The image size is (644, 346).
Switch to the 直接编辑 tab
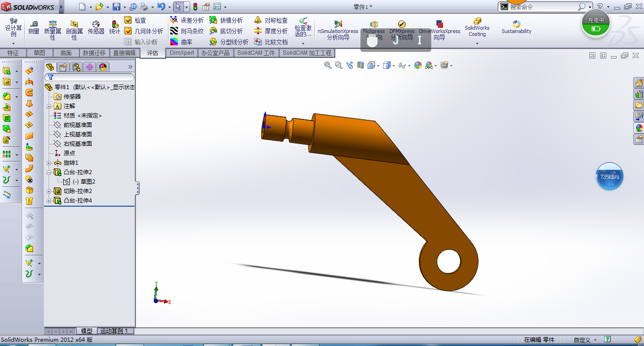(x=125, y=53)
